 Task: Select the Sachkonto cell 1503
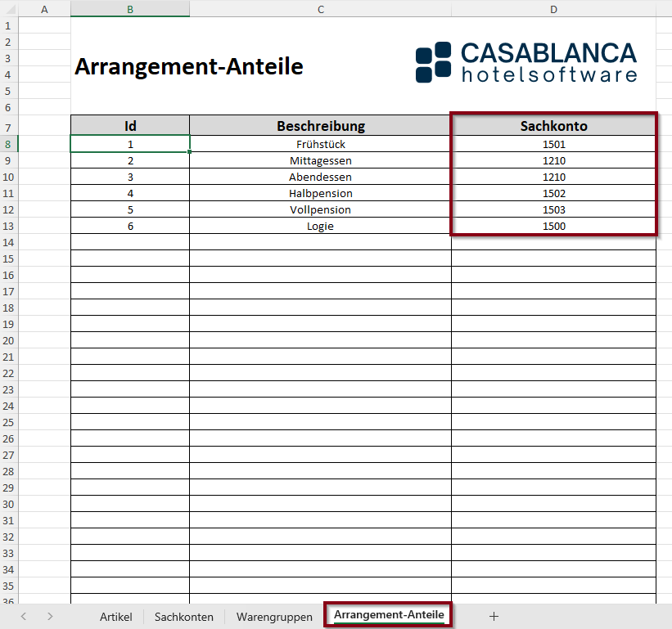point(553,209)
